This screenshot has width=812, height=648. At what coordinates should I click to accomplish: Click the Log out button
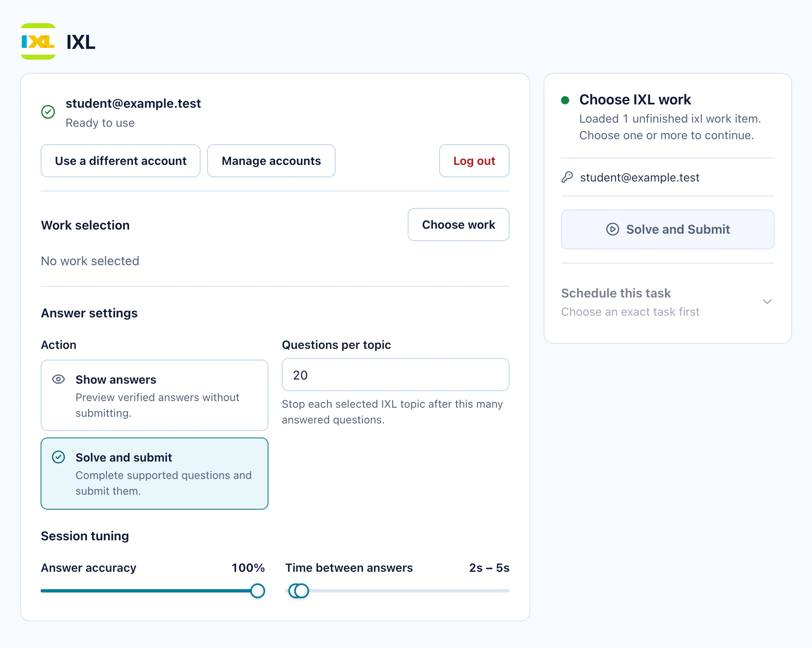(x=474, y=161)
